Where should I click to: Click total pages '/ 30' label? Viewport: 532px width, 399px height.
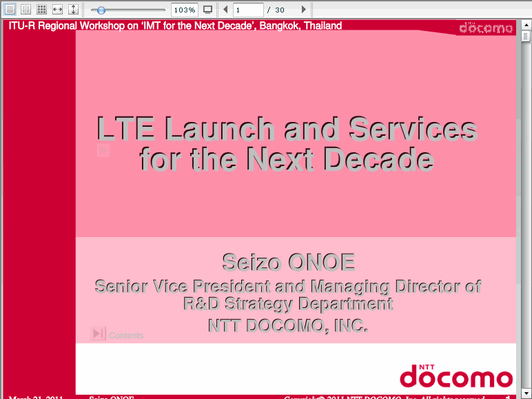click(276, 10)
